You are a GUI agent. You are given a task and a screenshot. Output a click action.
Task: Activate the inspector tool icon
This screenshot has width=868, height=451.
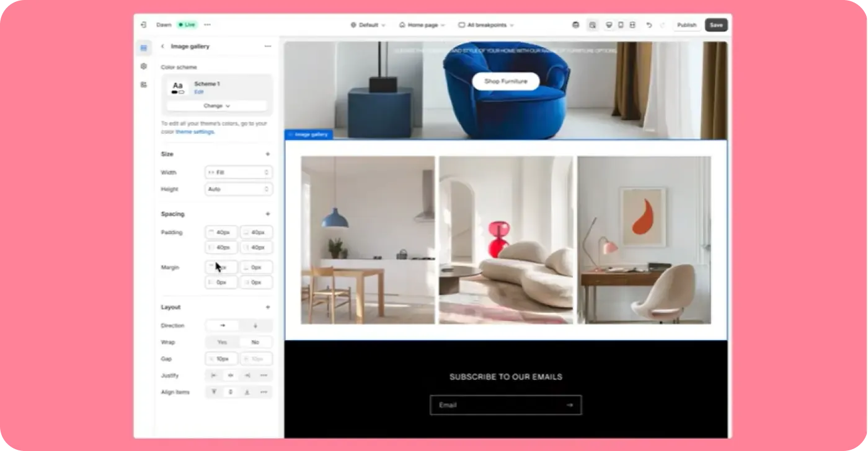point(592,25)
